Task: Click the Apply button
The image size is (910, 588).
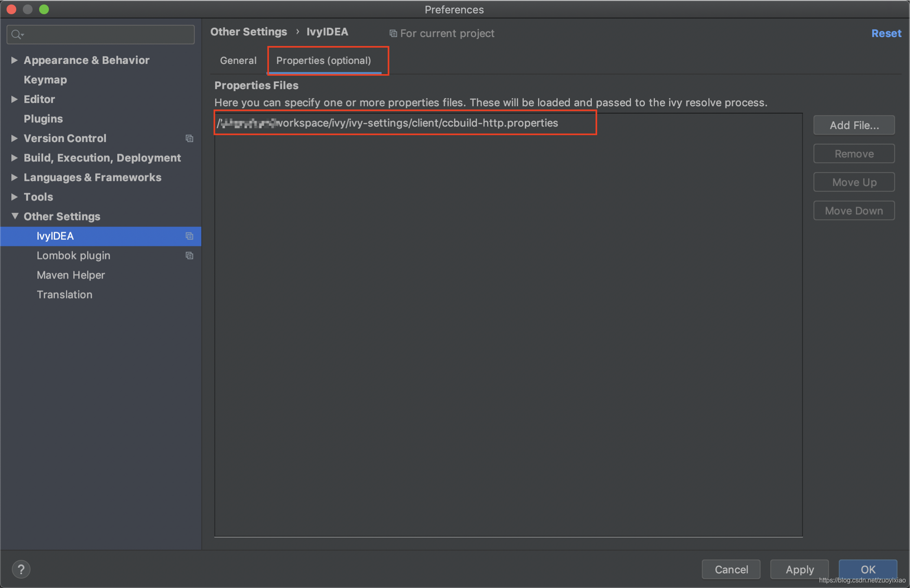Action: point(799,569)
